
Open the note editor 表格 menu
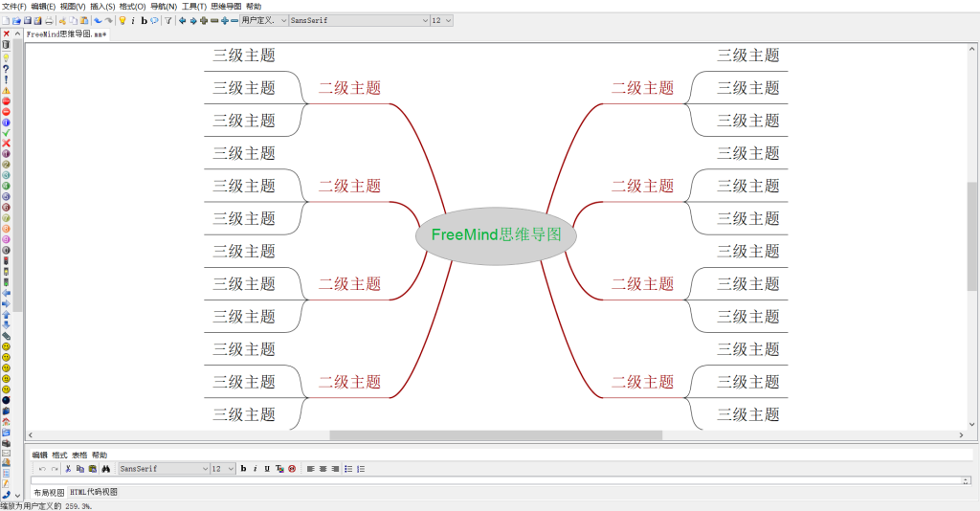(x=79, y=455)
